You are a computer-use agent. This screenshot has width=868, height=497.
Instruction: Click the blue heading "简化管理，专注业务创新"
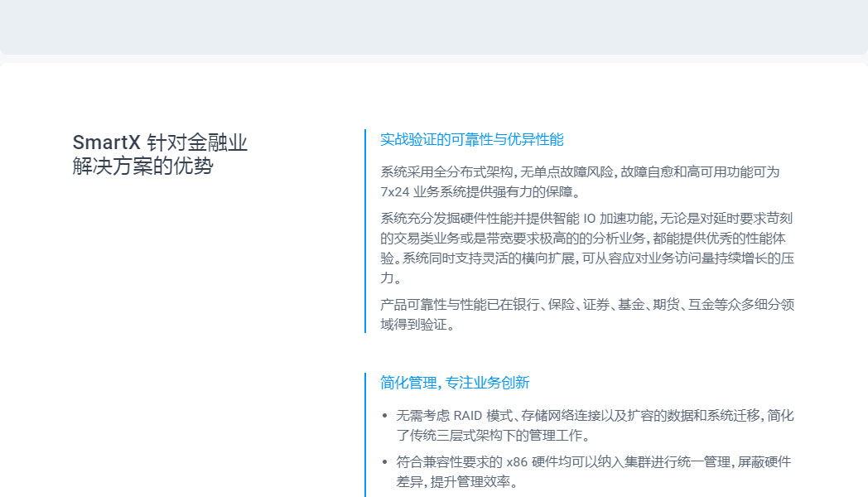(x=455, y=383)
